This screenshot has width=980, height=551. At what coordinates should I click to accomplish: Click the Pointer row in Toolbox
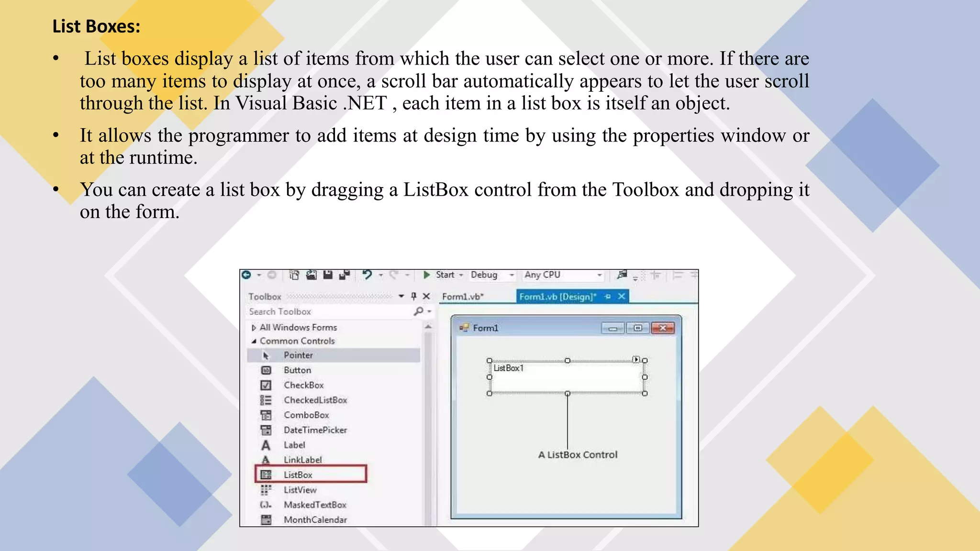334,355
